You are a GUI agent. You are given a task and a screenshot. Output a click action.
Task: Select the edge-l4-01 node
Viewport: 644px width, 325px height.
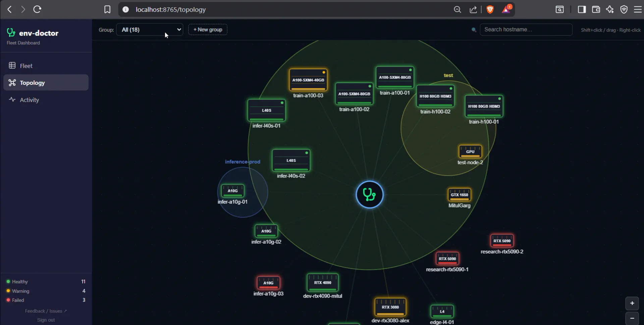[x=442, y=311]
